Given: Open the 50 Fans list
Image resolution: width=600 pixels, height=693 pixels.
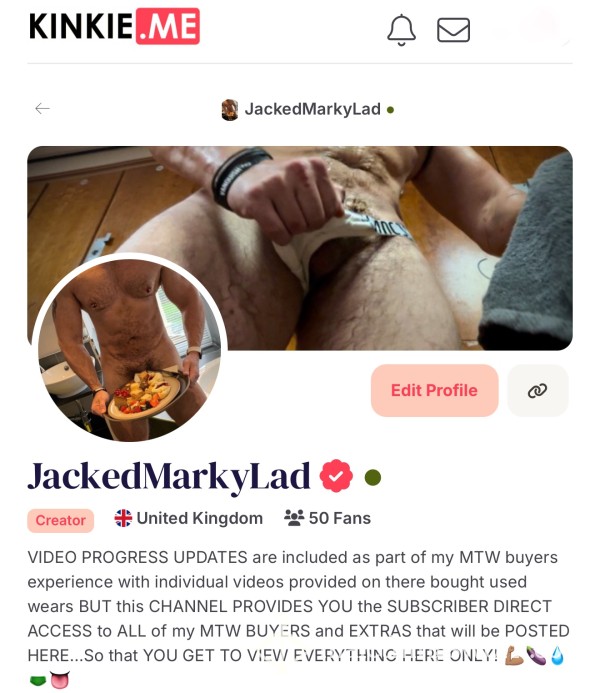Looking at the screenshot, I should click(327, 518).
